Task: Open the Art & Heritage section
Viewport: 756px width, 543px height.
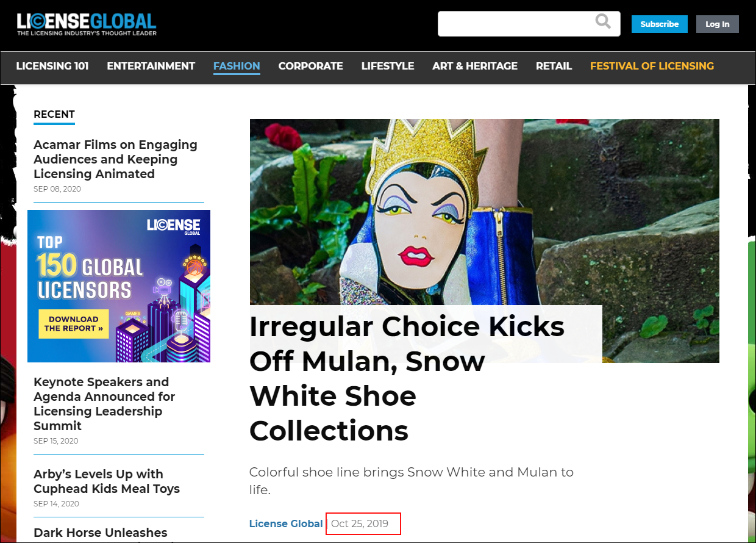Action: click(475, 66)
